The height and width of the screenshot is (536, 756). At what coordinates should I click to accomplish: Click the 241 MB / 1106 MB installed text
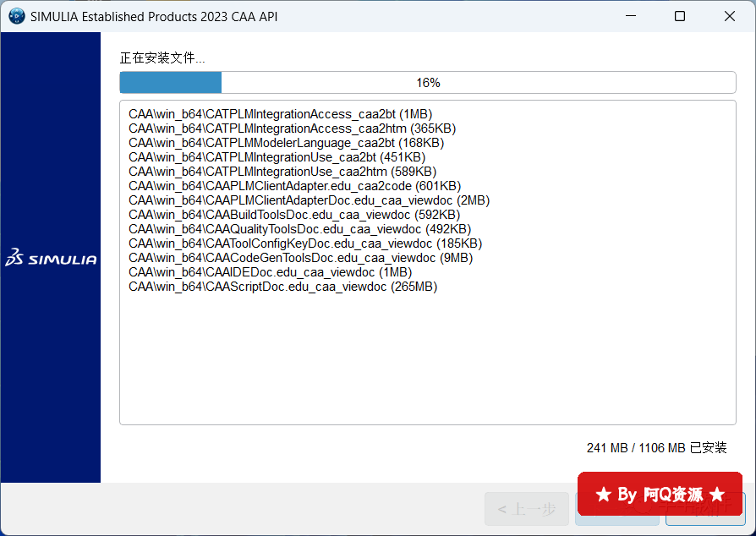click(656, 448)
